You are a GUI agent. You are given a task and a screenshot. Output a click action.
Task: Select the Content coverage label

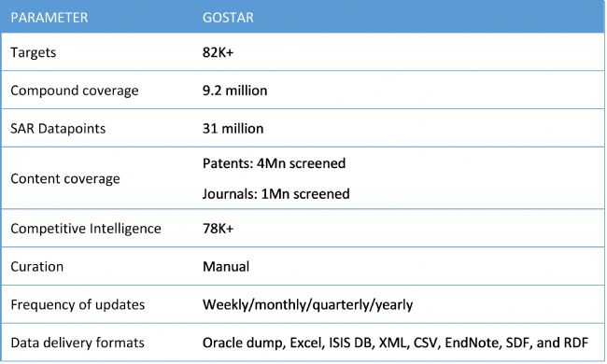65,178
